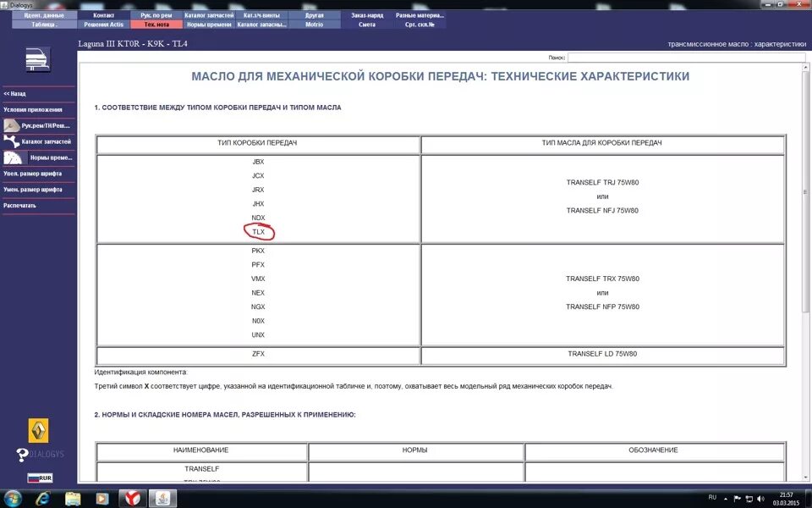This screenshot has height=508, width=812.
Task: Open Условия приложения in sidebar
Action: [x=33, y=110]
